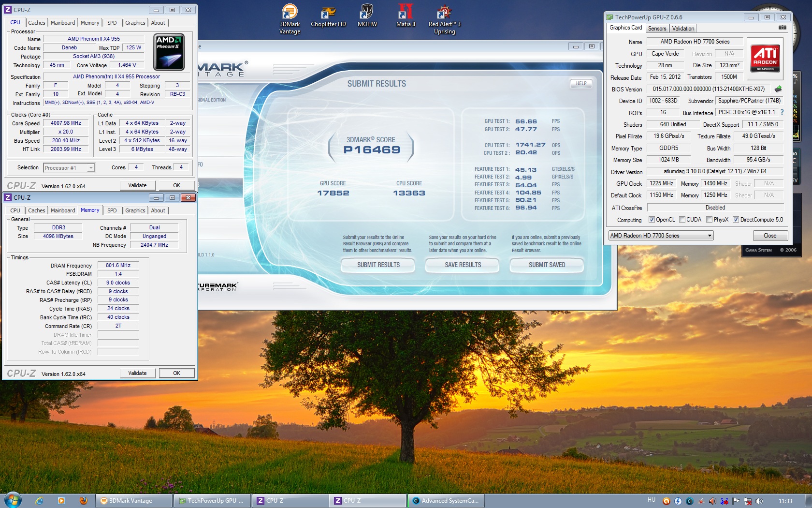
Task: Click the 3DMark score P16469
Action: (372, 150)
